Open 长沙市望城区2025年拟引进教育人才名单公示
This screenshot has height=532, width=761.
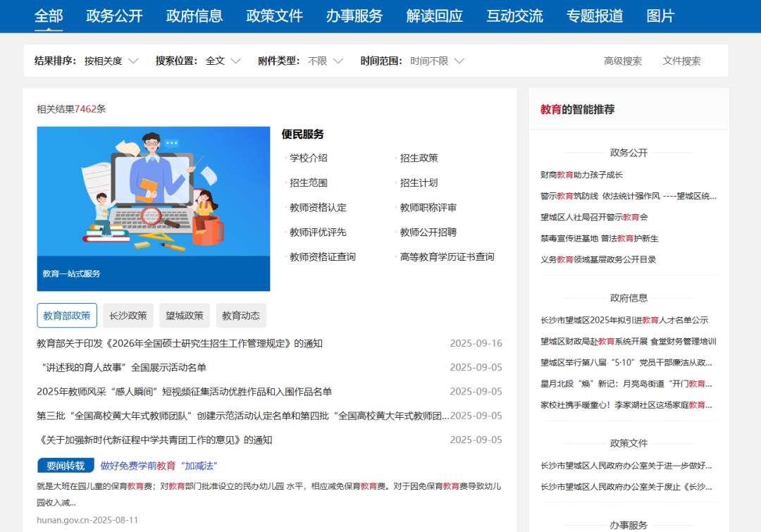coord(624,321)
